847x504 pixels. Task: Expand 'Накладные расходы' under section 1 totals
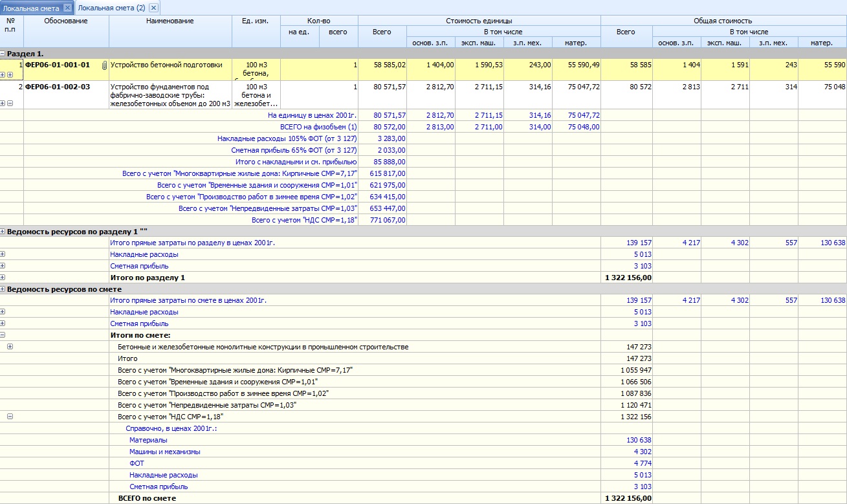coord(3,254)
